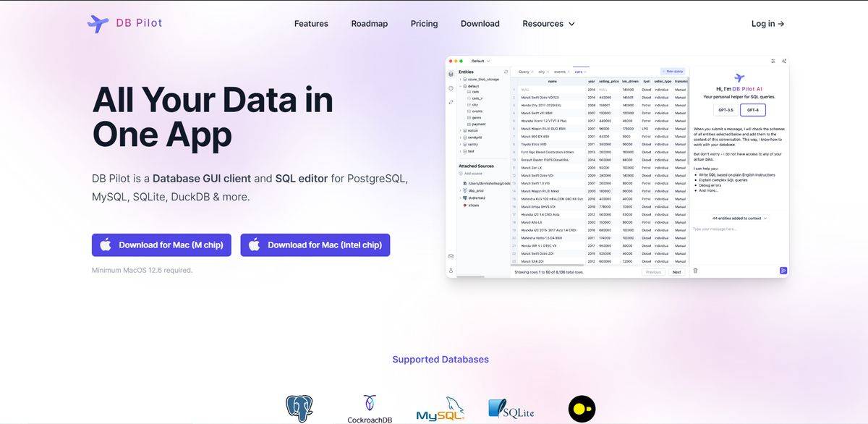Click the Apple icon on M chip button
Image resolution: width=868 pixels, height=424 pixels.
106,245
